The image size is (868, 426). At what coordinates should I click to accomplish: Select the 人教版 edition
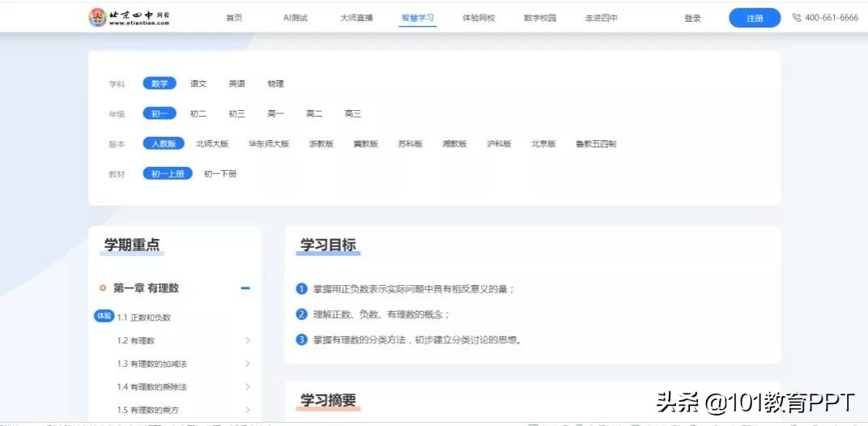(164, 143)
